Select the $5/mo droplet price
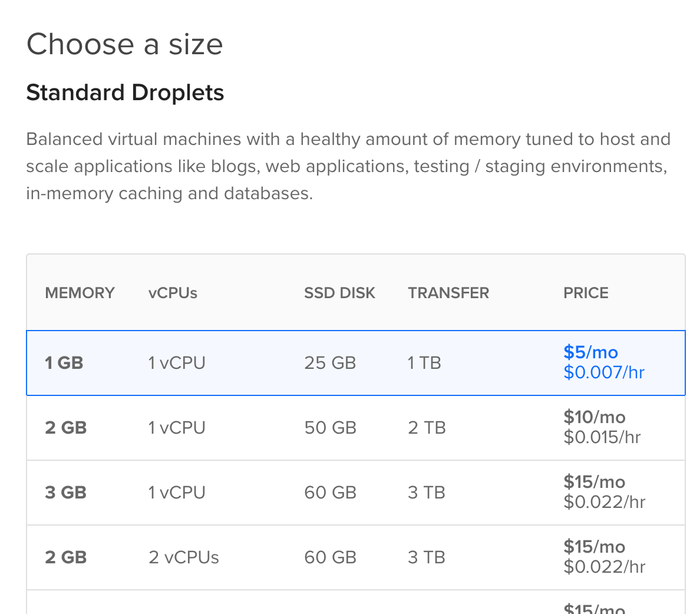Viewport: 700px width, 614px height. (x=590, y=352)
